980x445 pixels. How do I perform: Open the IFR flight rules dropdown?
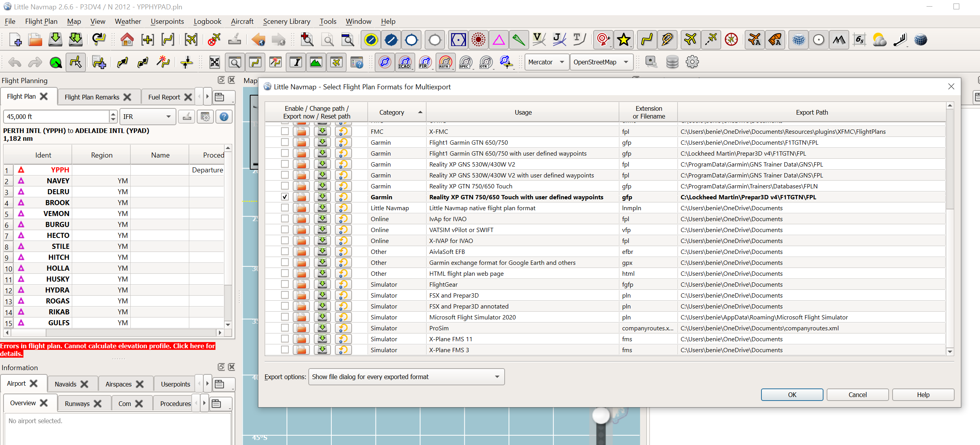click(147, 117)
